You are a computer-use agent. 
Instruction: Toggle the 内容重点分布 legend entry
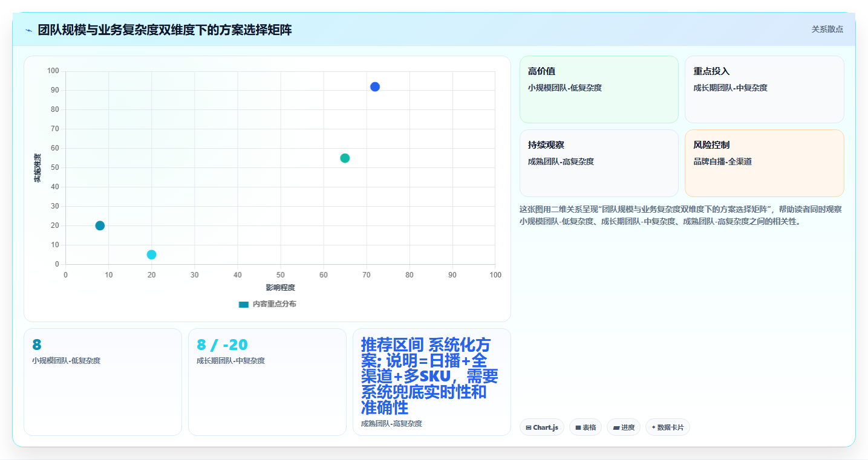tap(267, 304)
